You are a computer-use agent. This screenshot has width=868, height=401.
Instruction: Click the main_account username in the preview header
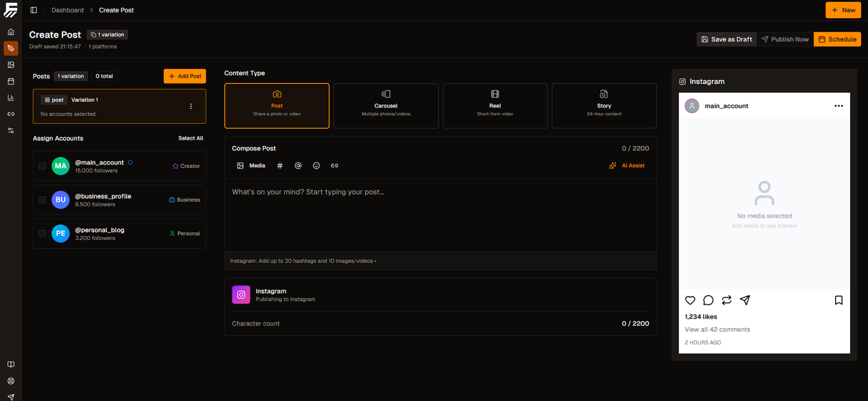coord(726,106)
